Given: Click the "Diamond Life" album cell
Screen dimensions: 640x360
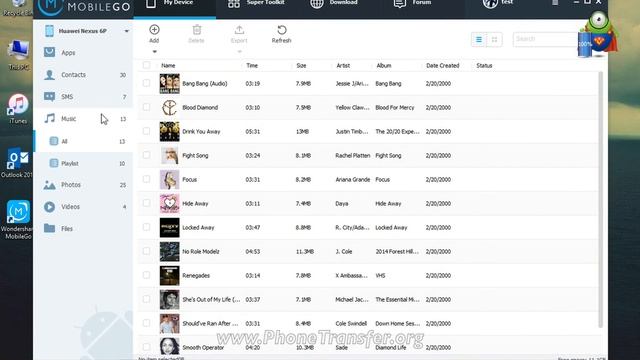Looking at the screenshot, I should point(391,348).
